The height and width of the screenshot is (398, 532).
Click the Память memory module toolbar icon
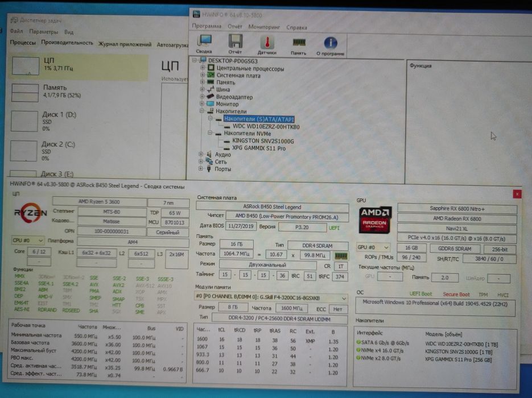(x=299, y=45)
